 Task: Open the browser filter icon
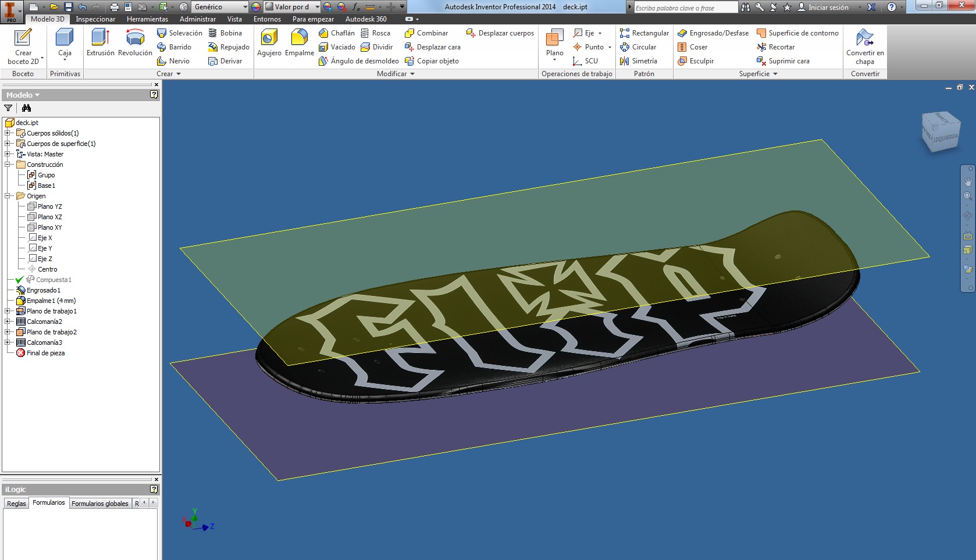point(8,108)
